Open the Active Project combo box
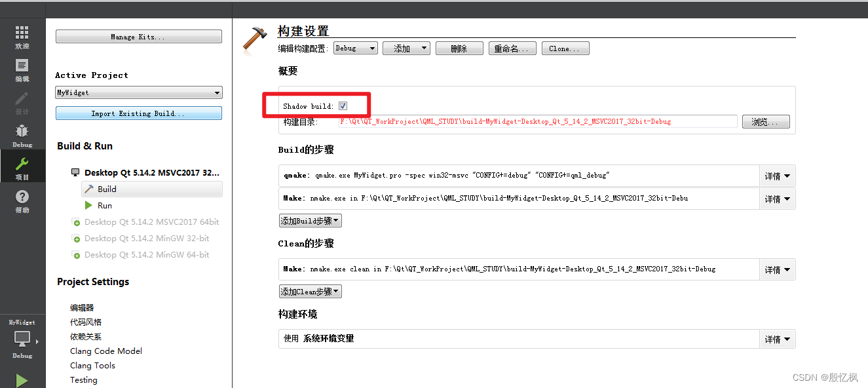Viewport: 868px width, 388px height. click(x=138, y=92)
